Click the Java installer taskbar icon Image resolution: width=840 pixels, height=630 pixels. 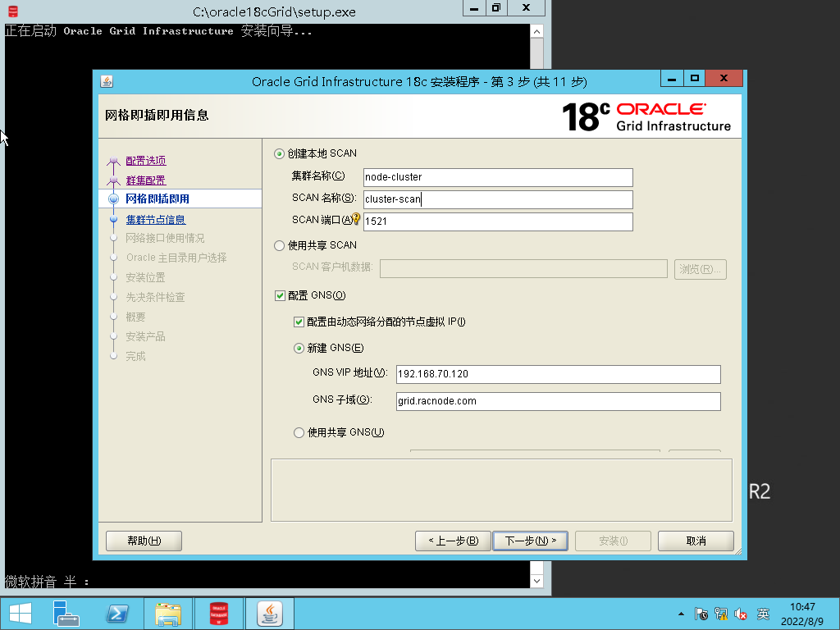click(x=269, y=614)
